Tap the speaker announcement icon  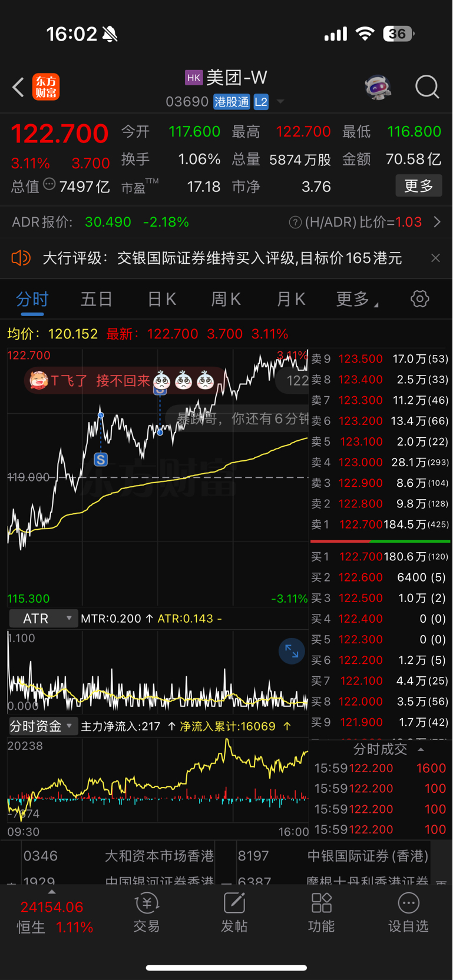(21, 258)
